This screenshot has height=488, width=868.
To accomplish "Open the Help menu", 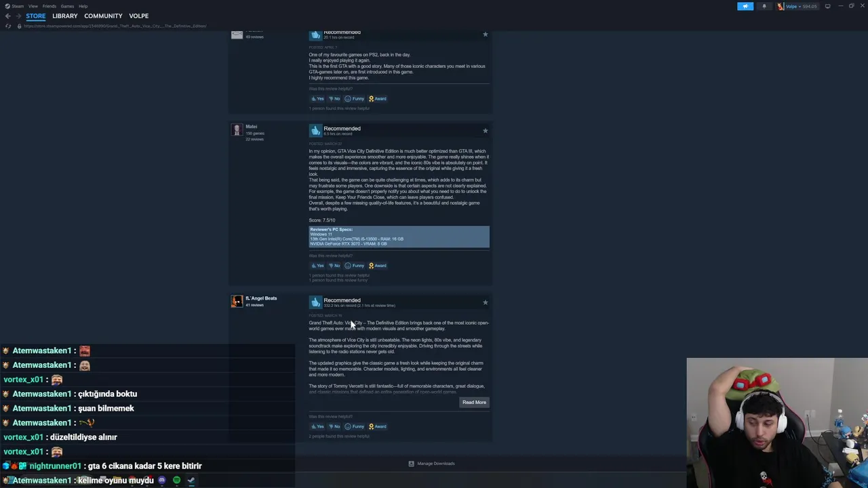I will tap(83, 6).
